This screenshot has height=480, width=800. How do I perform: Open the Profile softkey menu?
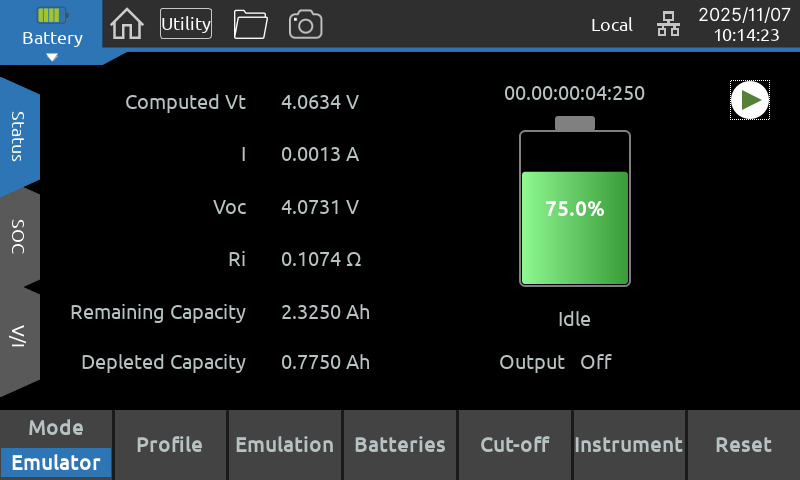pos(170,446)
